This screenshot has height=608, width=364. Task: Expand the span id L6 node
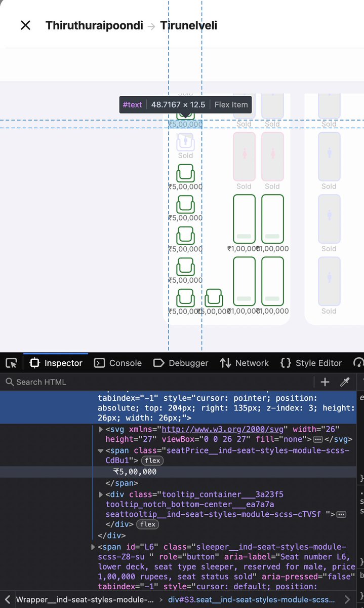[93, 547]
